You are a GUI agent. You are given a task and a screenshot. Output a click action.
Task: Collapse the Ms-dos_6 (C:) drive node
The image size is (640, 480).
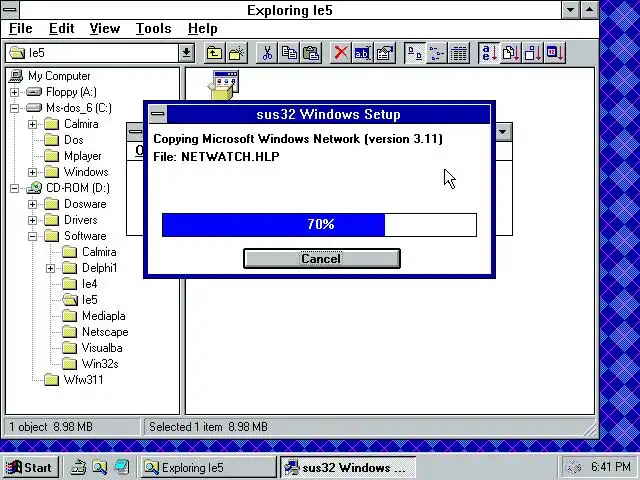tap(14, 108)
